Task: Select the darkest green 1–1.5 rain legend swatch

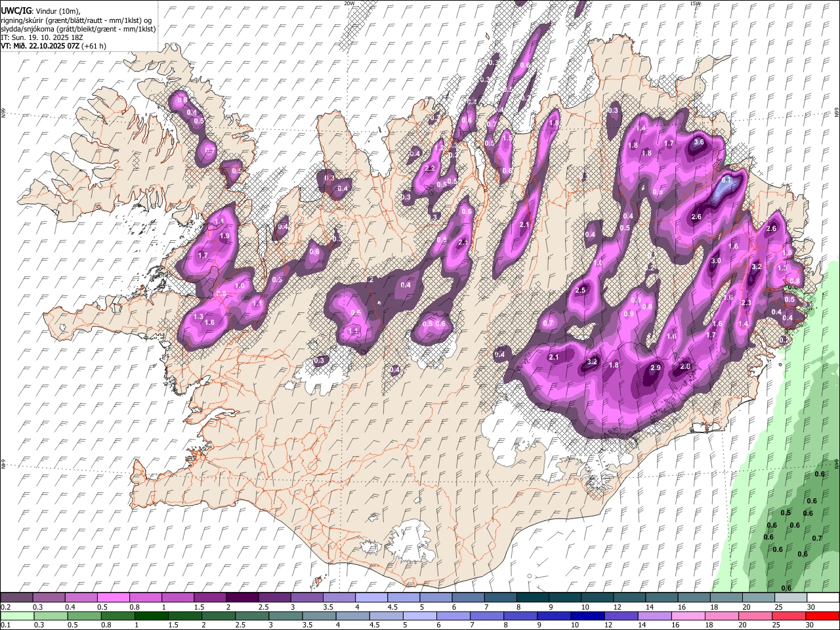Action: click(x=151, y=616)
